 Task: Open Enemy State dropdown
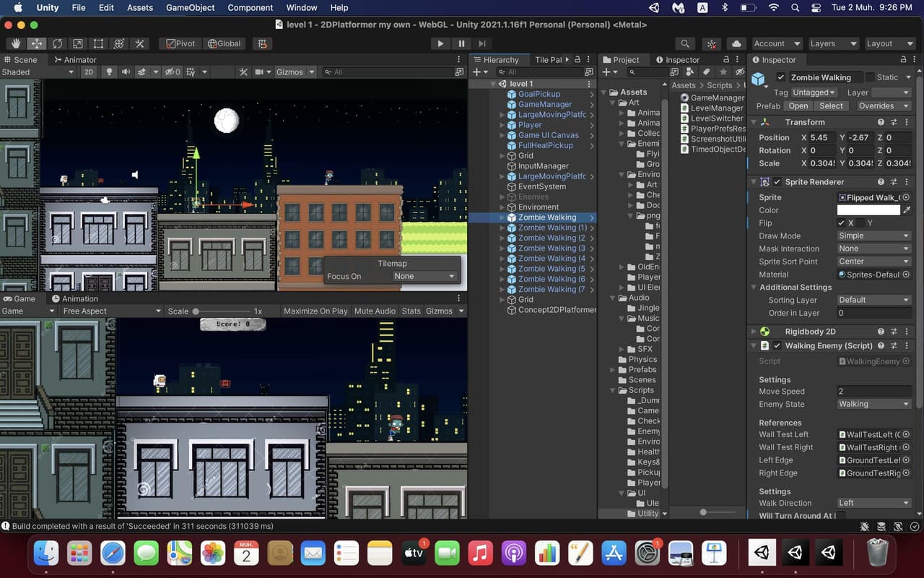tap(873, 404)
